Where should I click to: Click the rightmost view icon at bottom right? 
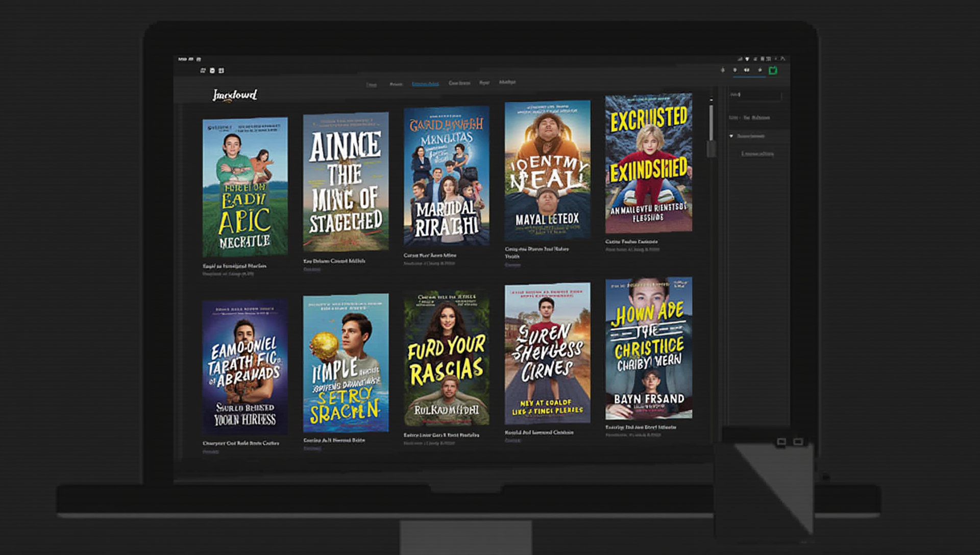click(x=798, y=442)
